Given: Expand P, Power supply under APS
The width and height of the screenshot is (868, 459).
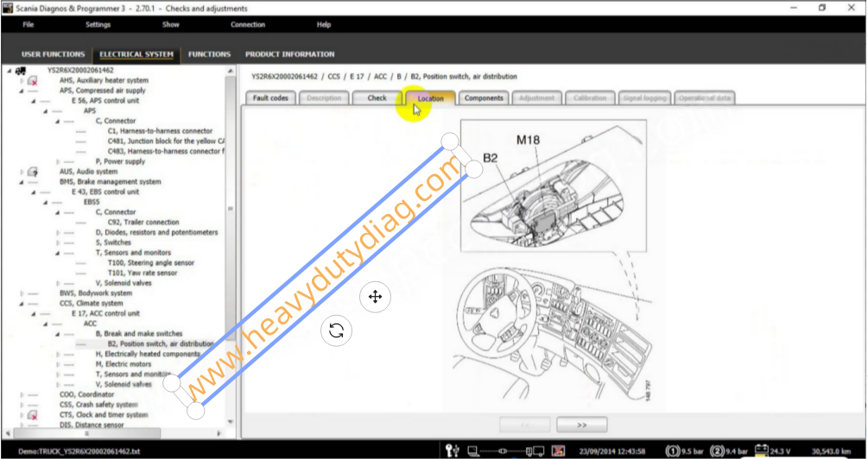Looking at the screenshot, I should [x=58, y=161].
